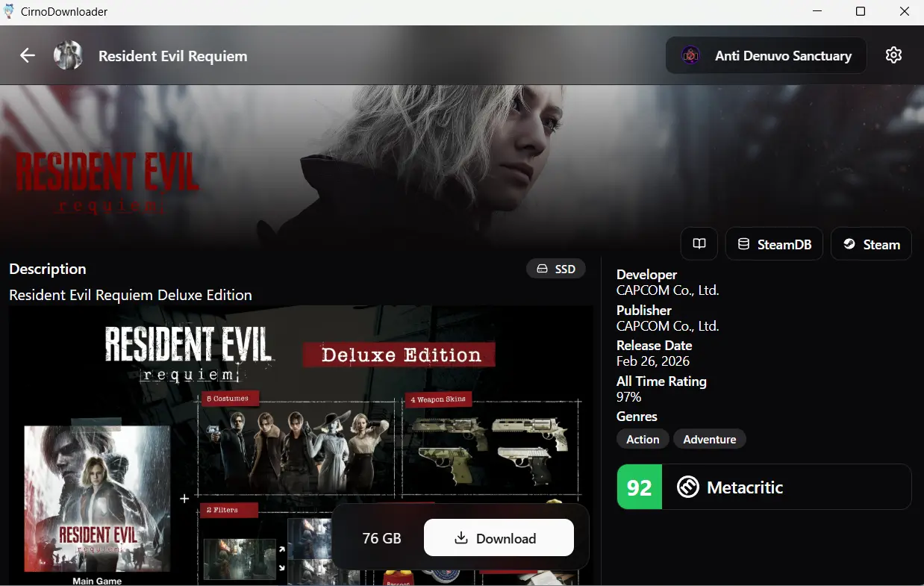Screen dimensions: 924x586
Task: Start the game Download
Action: (x=499, y=538)
